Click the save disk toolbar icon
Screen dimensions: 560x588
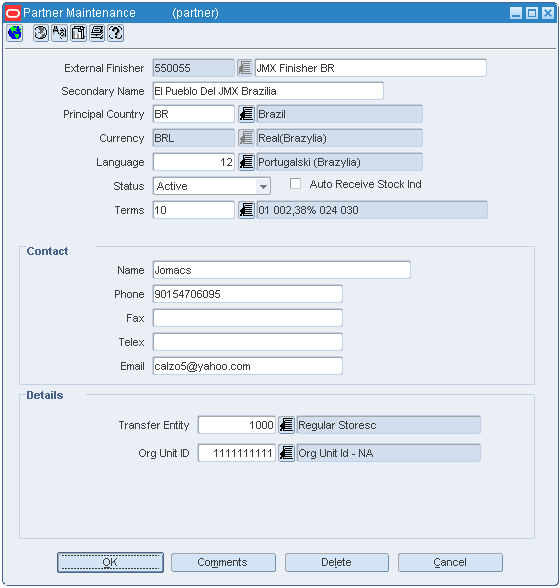coord(78,33)
